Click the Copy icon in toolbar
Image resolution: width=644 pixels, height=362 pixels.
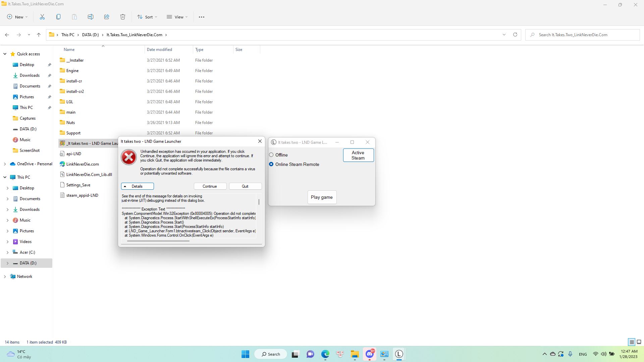(x=58, y=17)
